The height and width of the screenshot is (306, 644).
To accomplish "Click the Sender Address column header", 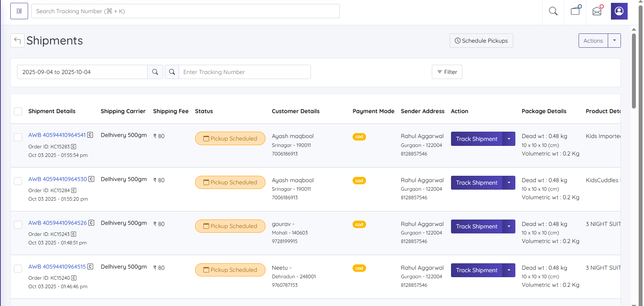I will (x=423, y=111).
